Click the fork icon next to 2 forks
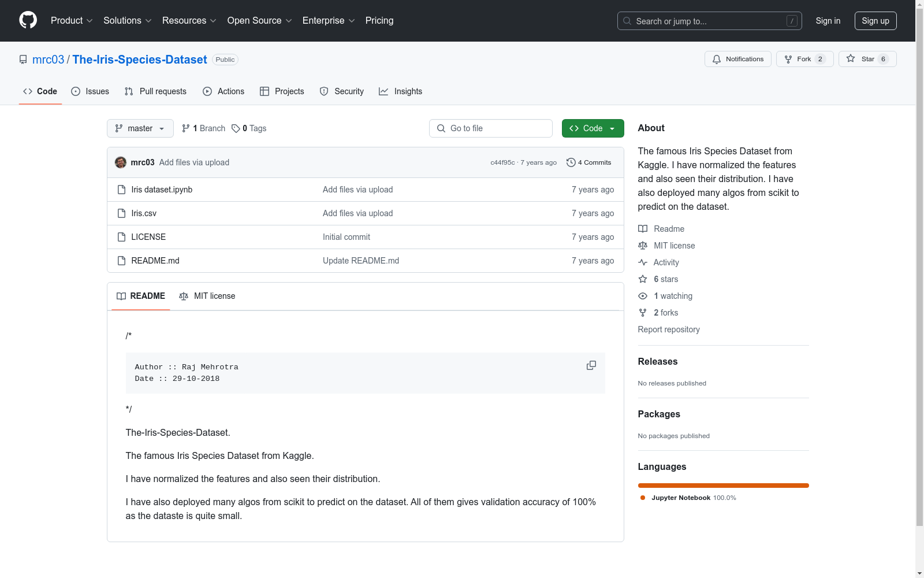Image resolution: width=924 pixels, height=578 pixels. tap(643, 313)
